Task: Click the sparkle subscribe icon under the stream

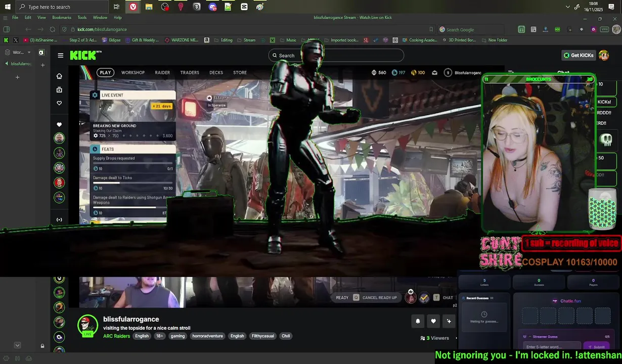Action: coord(449,321)
